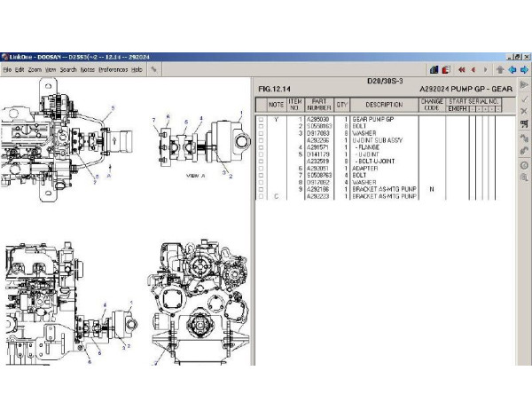This screenshot has height=418, width=532.
Task: Tick the checkbox for GEAR PUMP GP
Action: point(261,119)
